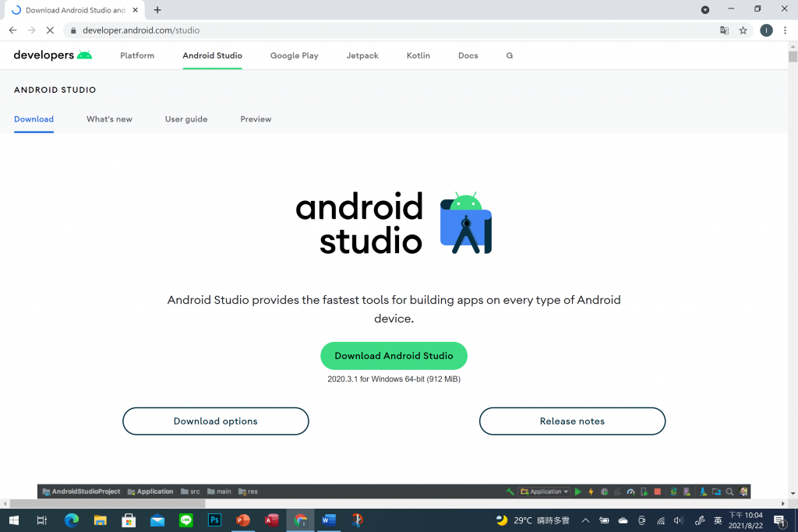Open a new browser tab
The height and width of the screenshot is (532, 798).
pos(157,10)
